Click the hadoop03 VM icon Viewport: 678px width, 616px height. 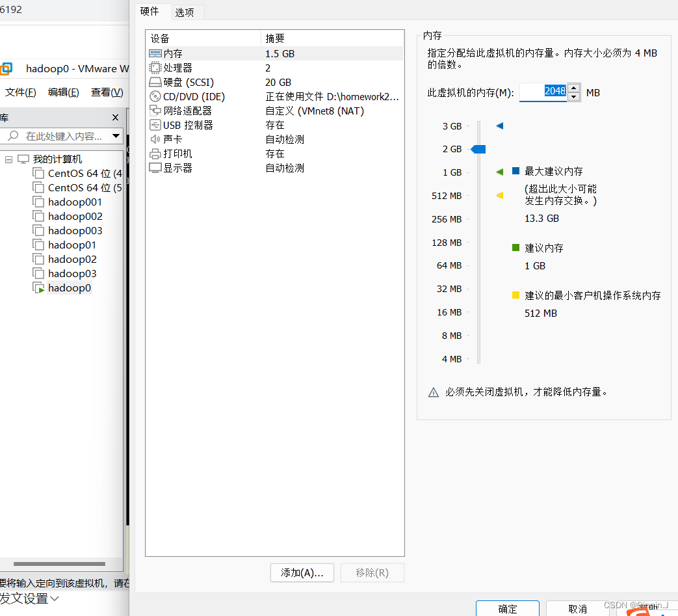click(38, 273)
